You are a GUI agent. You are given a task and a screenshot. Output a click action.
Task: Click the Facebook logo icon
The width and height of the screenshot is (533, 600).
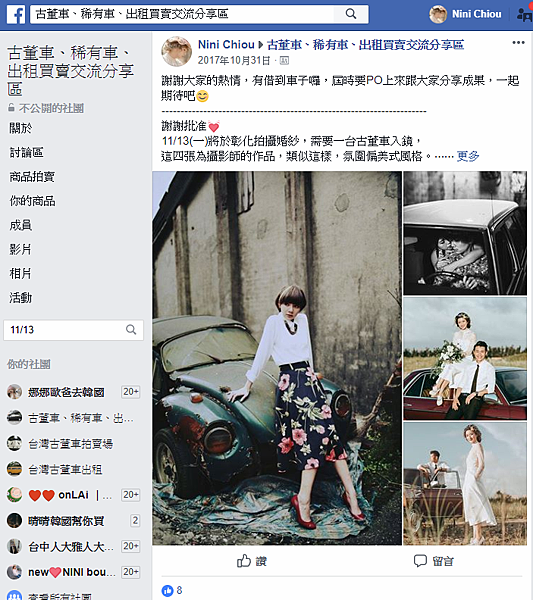(x=16, y=15)
